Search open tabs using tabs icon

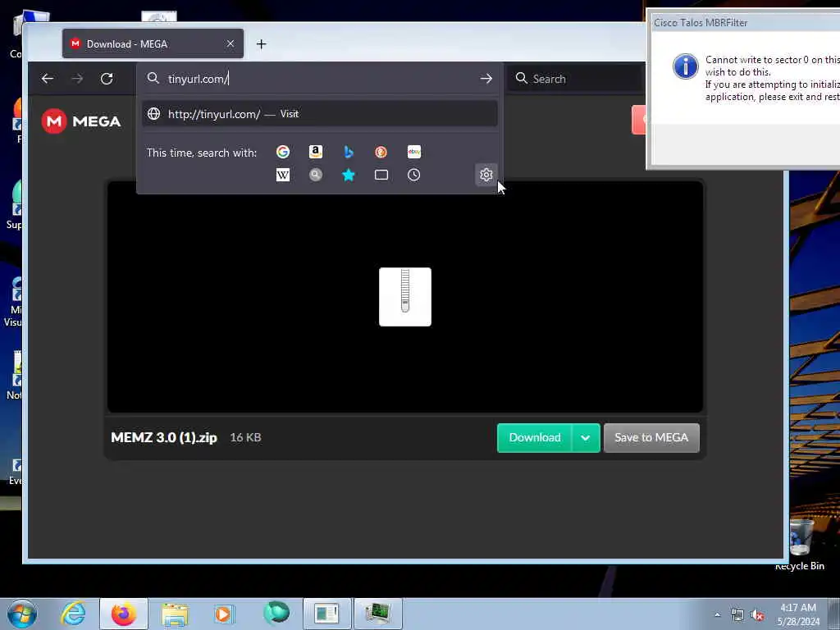point(381,175)
